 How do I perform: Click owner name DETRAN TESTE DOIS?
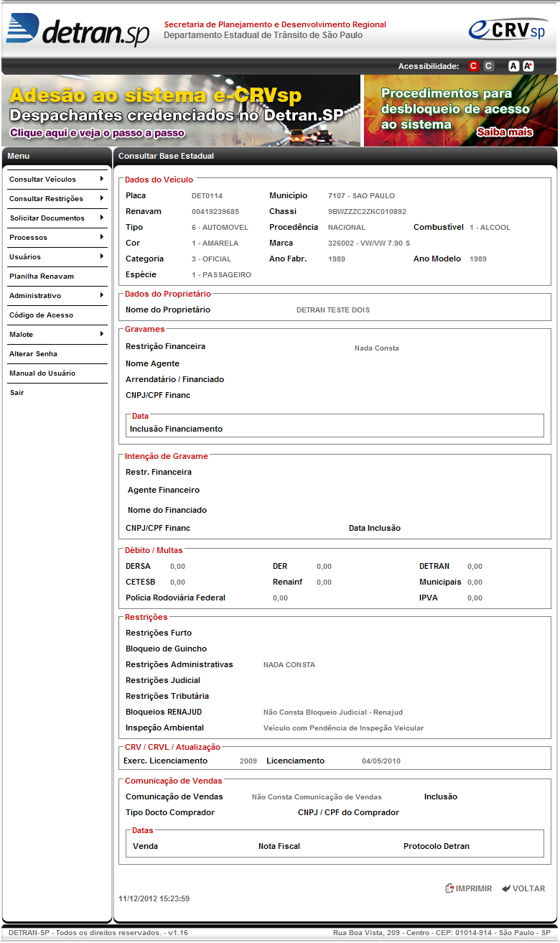tap(333, 310)
